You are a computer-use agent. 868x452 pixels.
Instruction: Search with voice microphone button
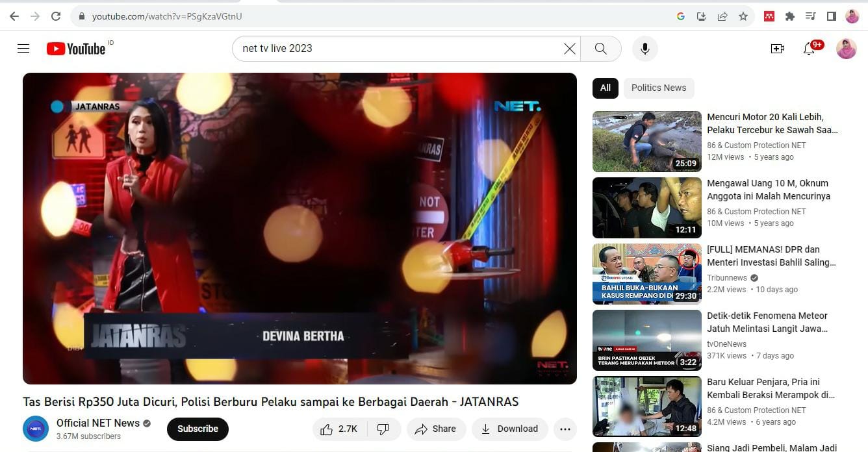(645, 49)
